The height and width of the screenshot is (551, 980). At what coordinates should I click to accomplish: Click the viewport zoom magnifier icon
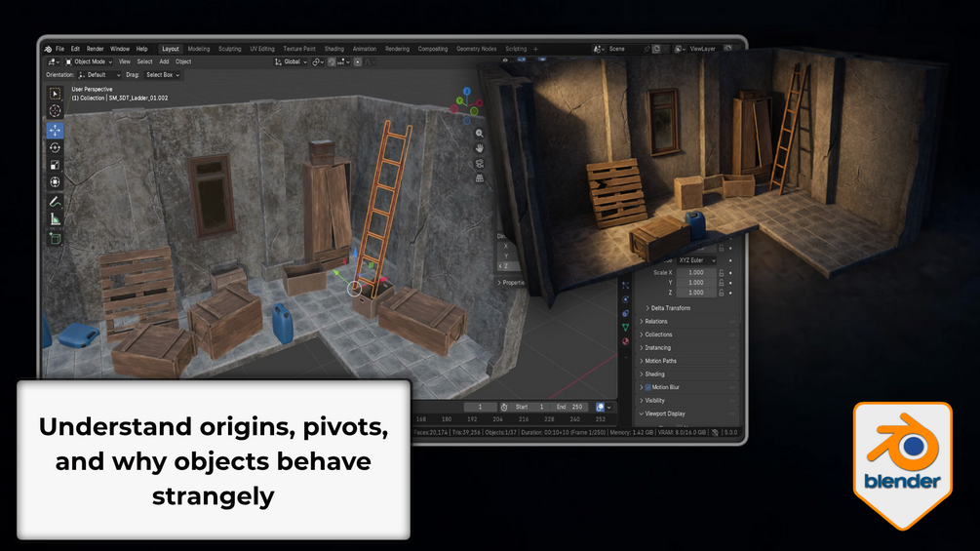coord(480,133)
